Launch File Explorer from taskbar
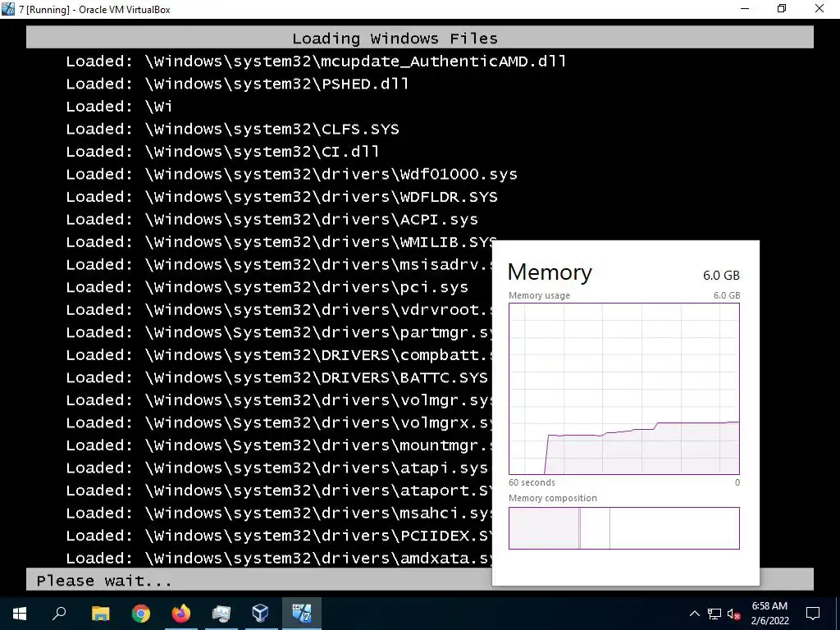The image size is (840, 630). 100,613
